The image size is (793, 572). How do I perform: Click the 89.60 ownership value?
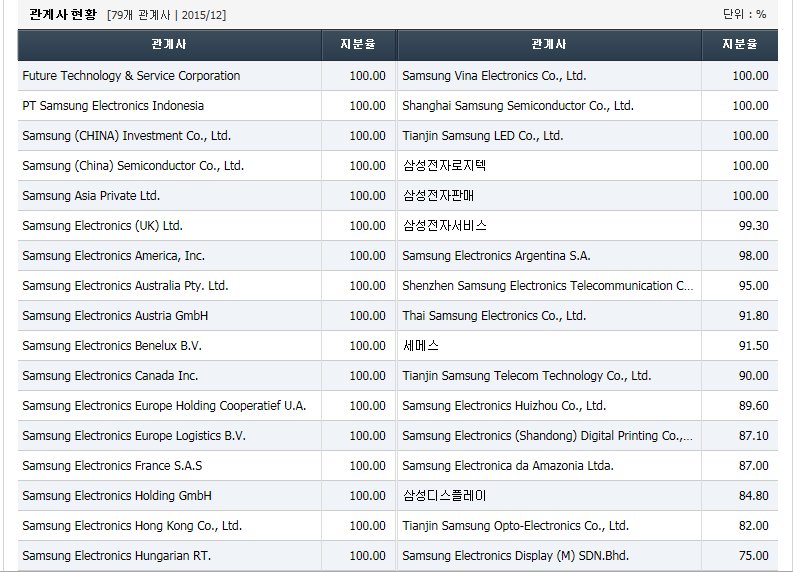[754, 406]
